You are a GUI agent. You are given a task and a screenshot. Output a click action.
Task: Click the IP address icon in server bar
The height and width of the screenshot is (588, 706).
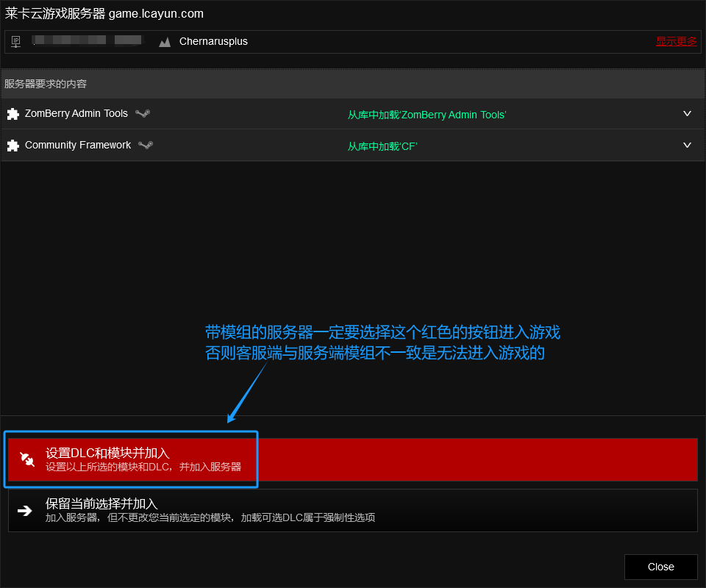(15, 42)
